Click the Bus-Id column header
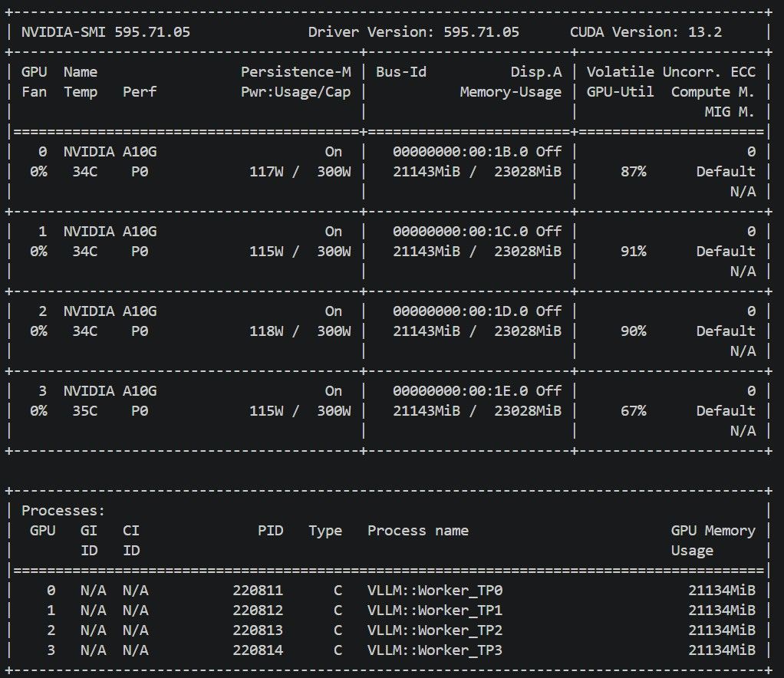Viewport: 784px width, 678px height. 401,72
